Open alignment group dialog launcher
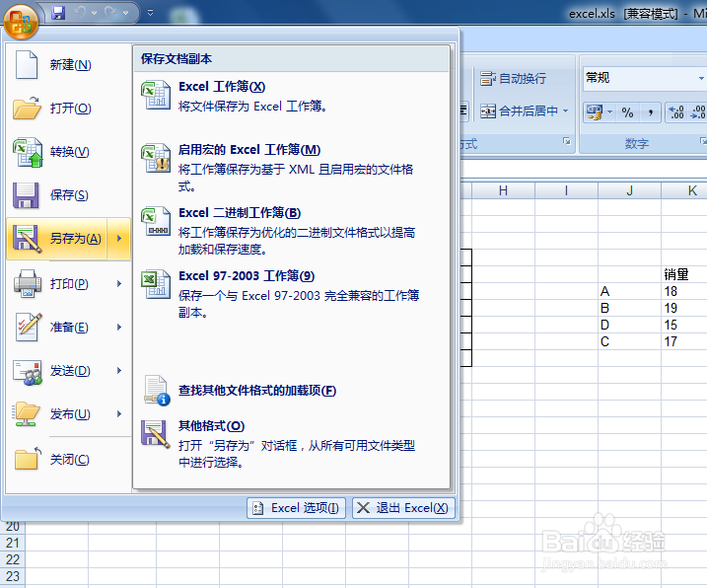Image resolution: width=707 pixels, height=588 pixels. click(x=567, y=141)
